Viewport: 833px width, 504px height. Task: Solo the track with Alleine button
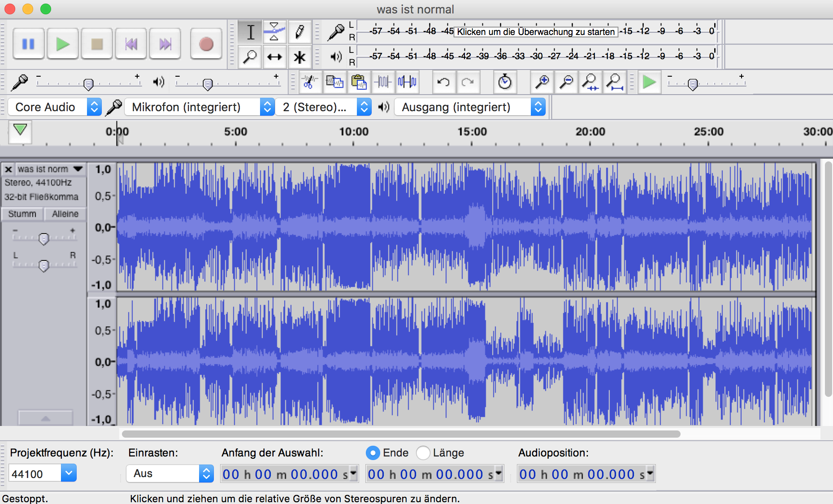click(65, 214)
